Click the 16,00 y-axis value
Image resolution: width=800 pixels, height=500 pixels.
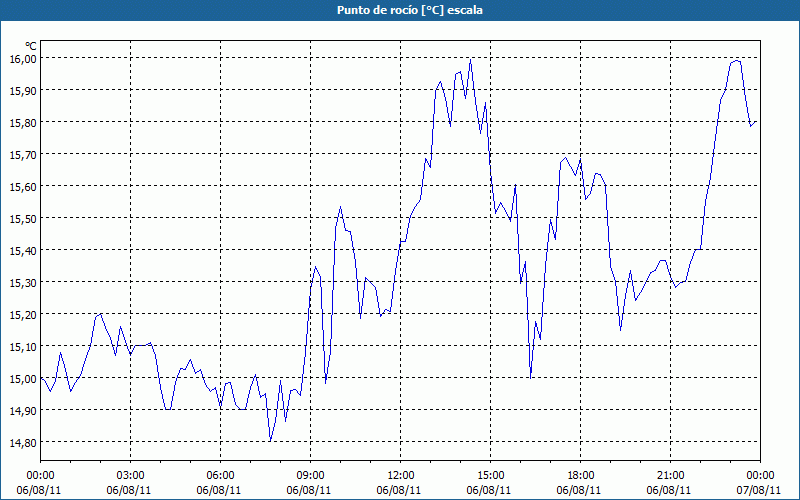coord(23,59)
